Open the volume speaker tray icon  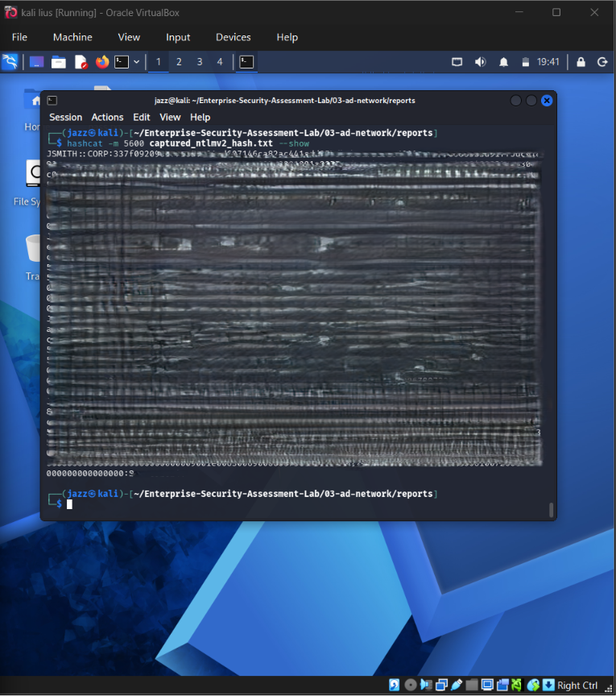(x=480, y=62)
